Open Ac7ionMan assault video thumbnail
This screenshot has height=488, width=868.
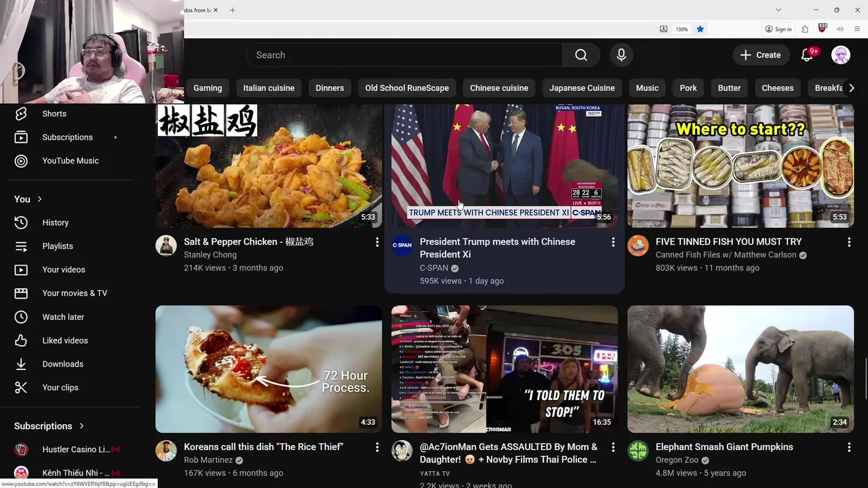click(505, 369)
